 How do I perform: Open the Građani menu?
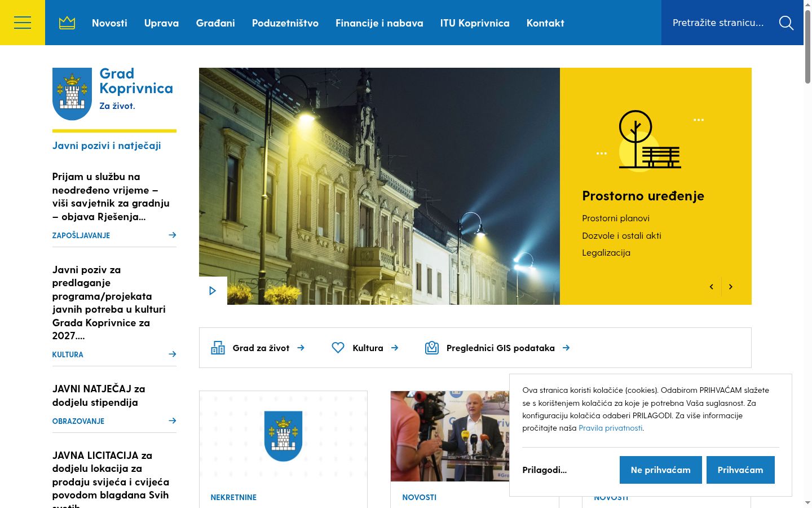[x=215, y=23]
